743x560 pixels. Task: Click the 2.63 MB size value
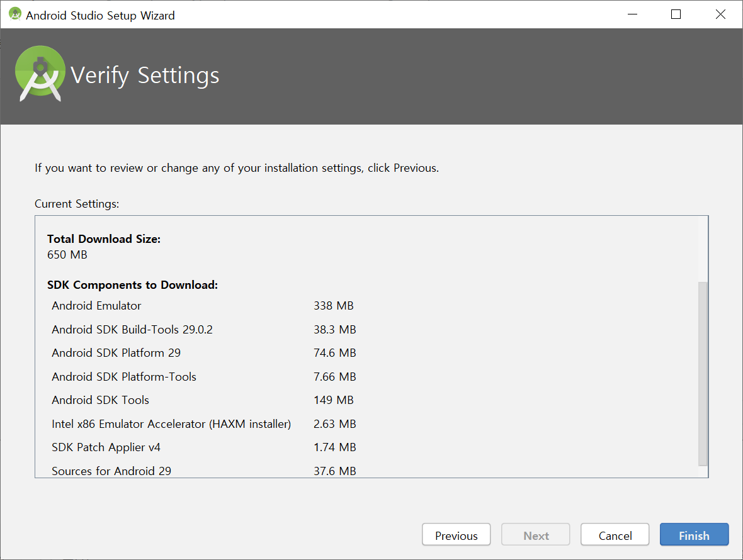click(334, 424)
